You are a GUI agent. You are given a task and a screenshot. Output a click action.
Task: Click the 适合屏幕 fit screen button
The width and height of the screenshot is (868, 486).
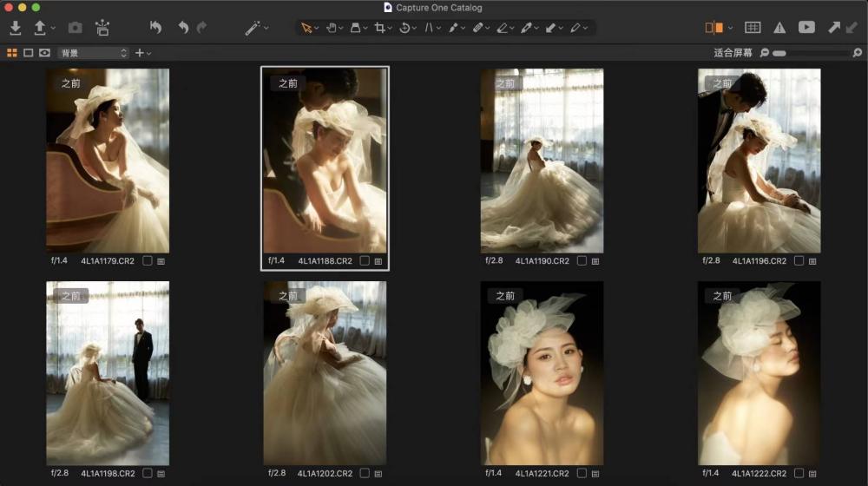click(x=733, y=53)
